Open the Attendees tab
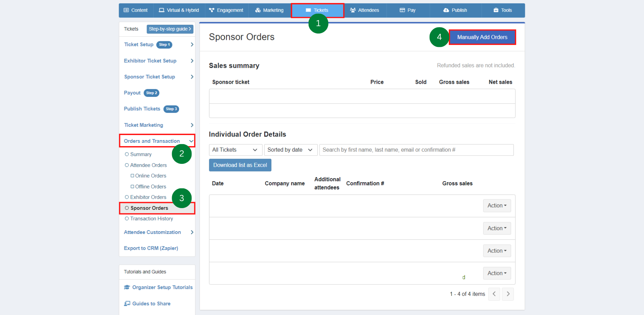Screen dimensions: 644x315 (365, 10)
